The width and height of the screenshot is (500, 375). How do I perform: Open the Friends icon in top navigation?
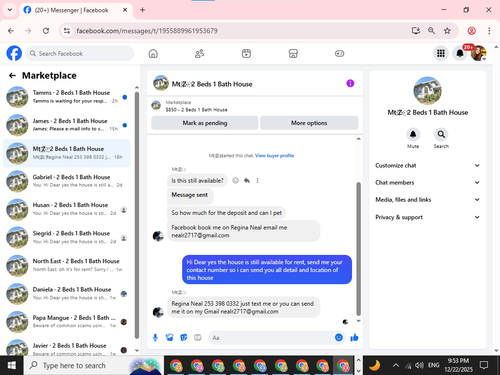click(199, 53)
